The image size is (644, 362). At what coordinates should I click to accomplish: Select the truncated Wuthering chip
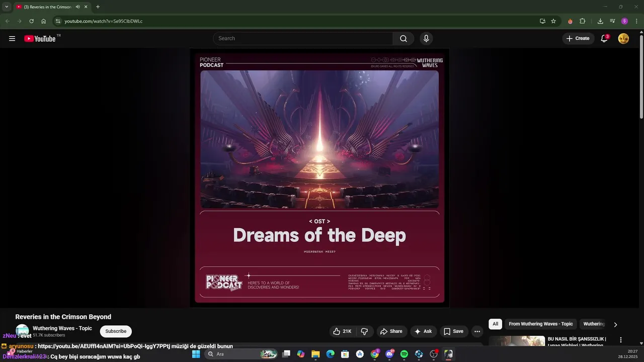tap(594, 324)
